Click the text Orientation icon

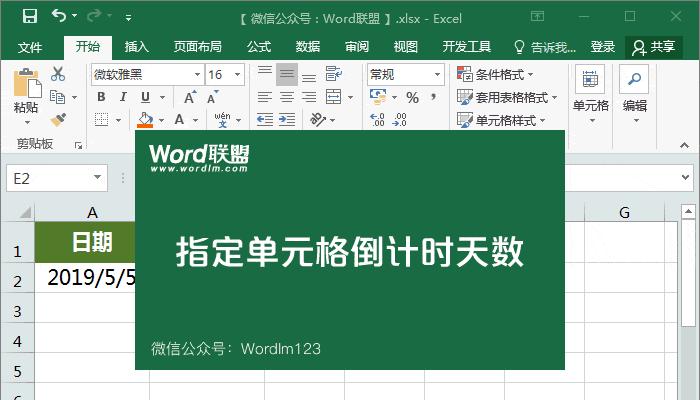point(318,120)
